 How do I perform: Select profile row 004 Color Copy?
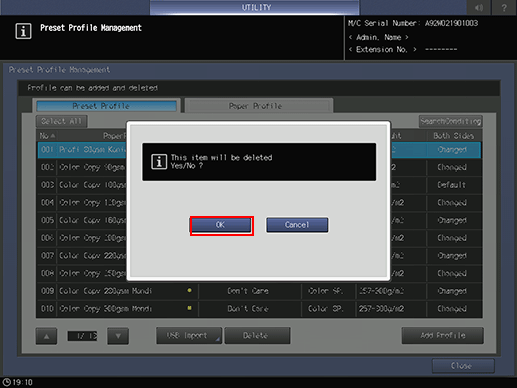[259, 203]
